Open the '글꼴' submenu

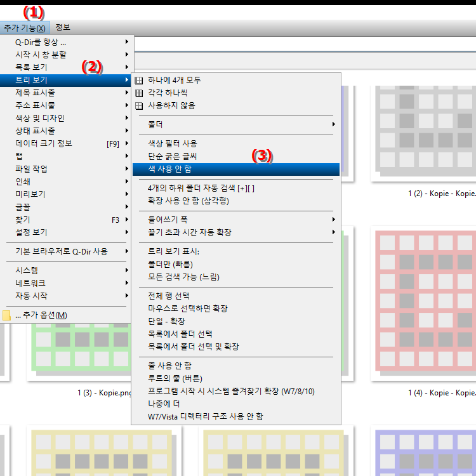point(65,207)
